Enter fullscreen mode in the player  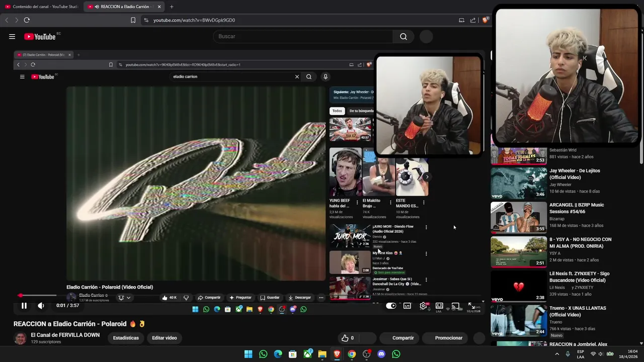click(472, 306)
